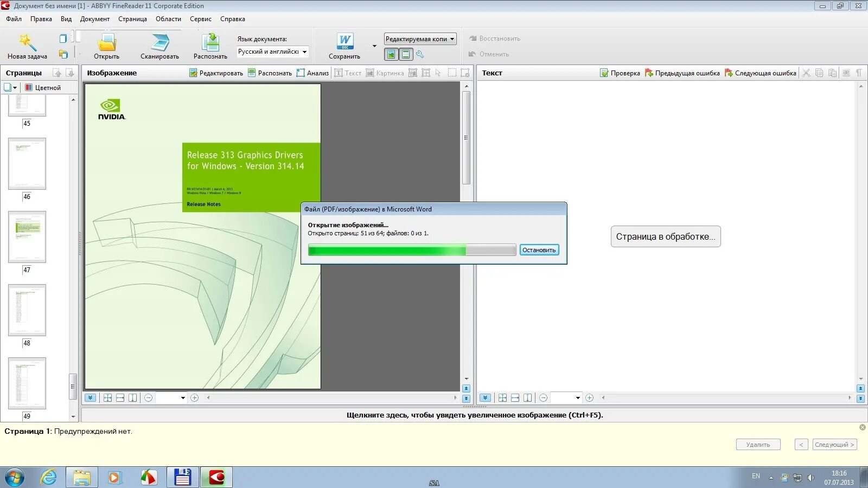Open save settings wrench icon
The image size is (868, 488).
420,54
